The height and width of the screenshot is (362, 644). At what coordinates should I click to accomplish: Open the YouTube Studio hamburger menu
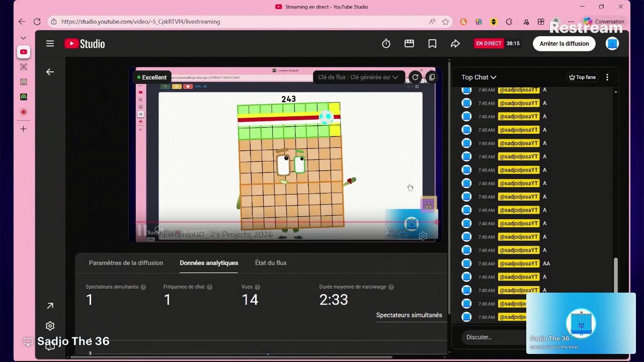pyautogui.click(x=50, y=44)
